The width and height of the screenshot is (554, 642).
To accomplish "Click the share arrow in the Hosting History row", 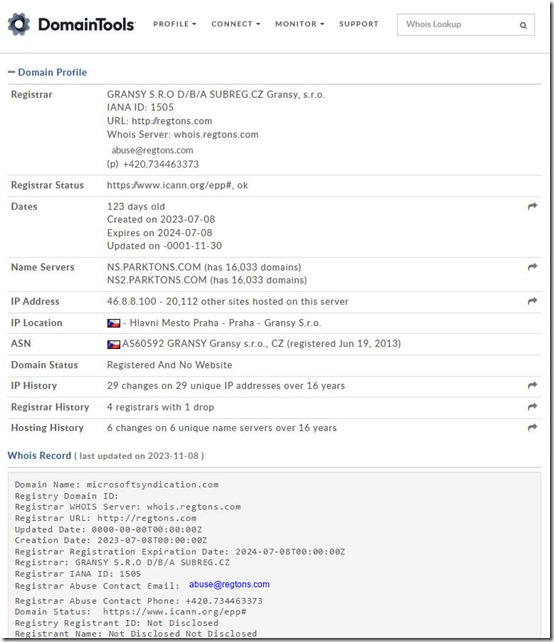I will [532, 427].
